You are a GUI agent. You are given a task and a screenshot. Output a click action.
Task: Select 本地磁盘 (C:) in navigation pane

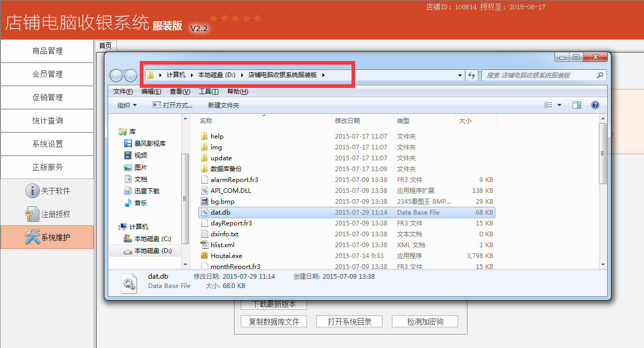(x=148, y=239)
